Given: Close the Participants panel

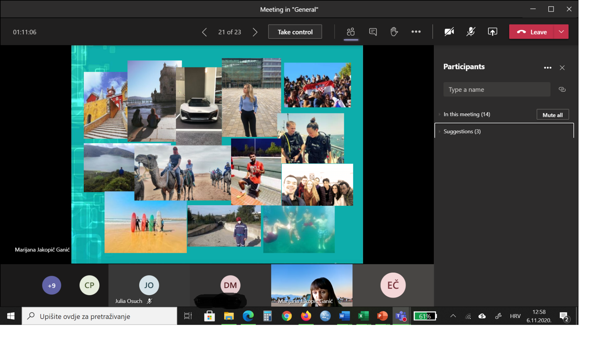Looking at the screenshot, I should [562, 68].
